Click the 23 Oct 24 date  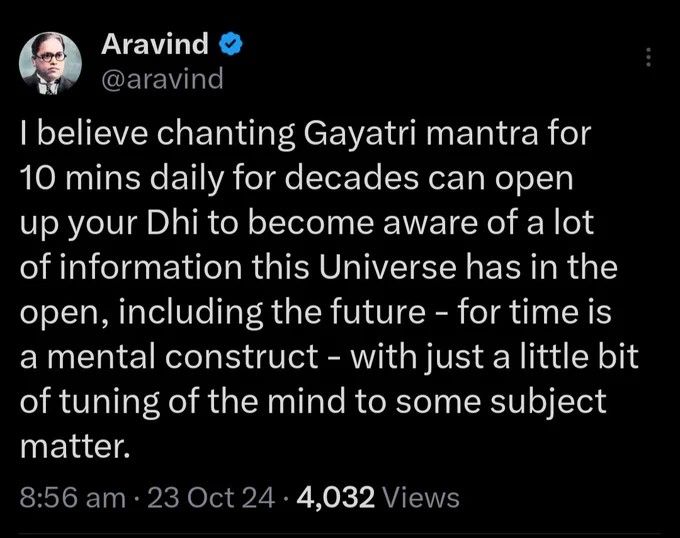211,497
